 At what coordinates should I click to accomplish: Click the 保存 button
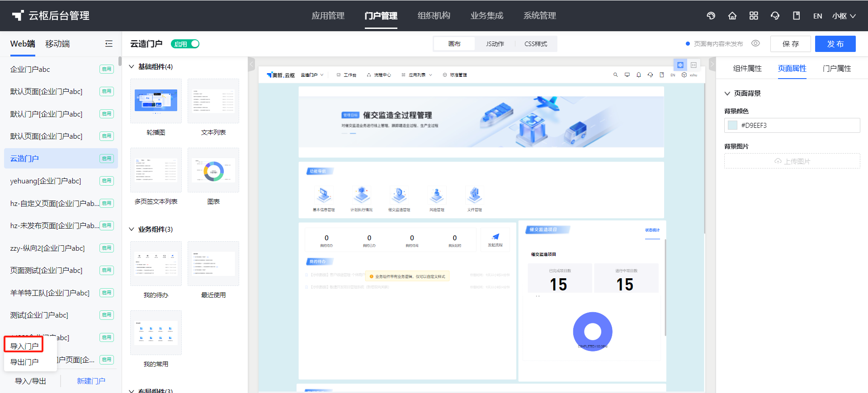click(x=791, y=44)
